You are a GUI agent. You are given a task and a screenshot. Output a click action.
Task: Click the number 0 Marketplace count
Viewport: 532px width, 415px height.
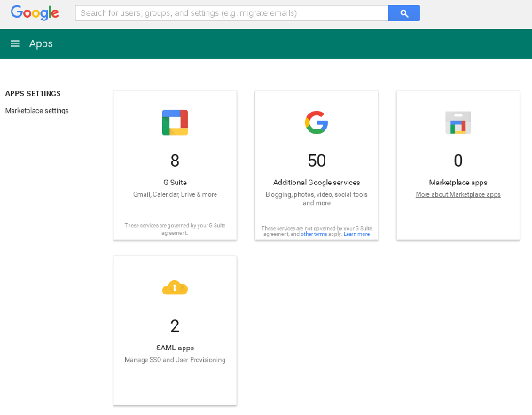click(x=458, y=161)
